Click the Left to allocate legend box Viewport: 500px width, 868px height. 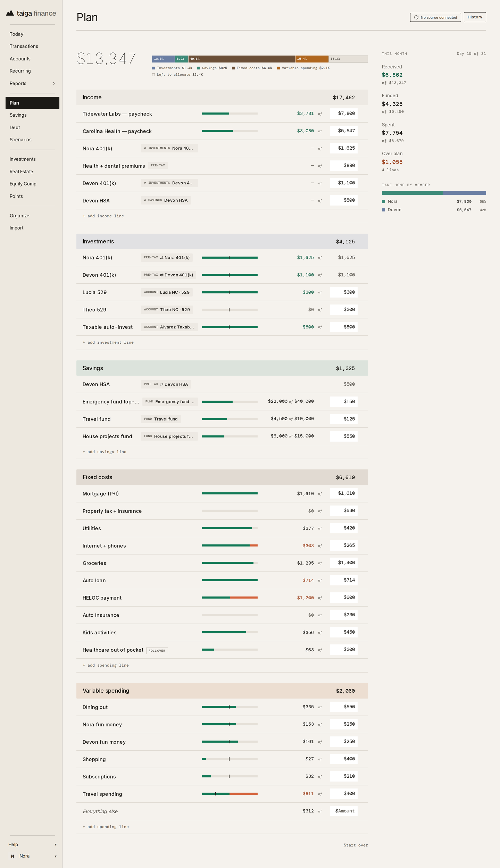point(153,75)
